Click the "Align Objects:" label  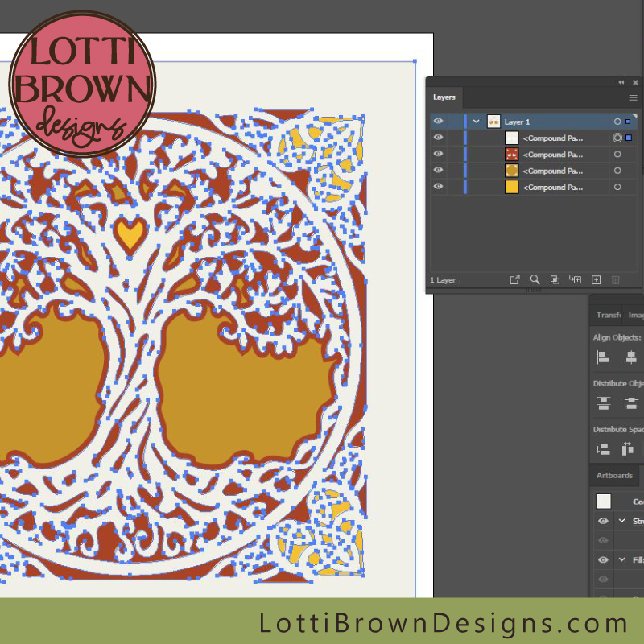tap(617, 337)
